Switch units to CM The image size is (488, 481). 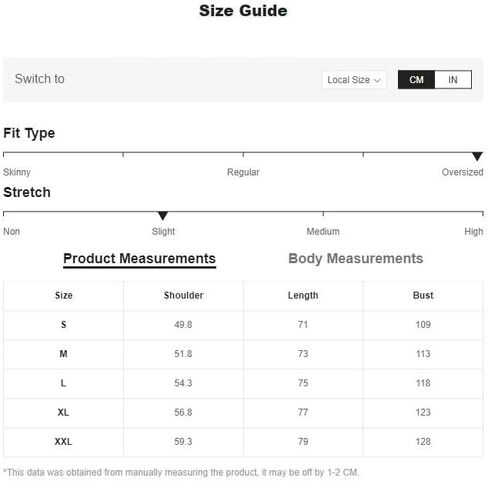tap(416, 80)
